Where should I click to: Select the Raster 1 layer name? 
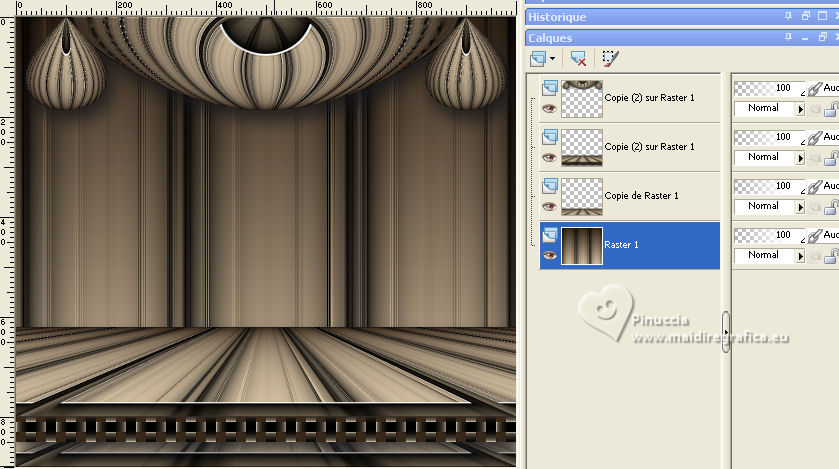tap(621, 244)
